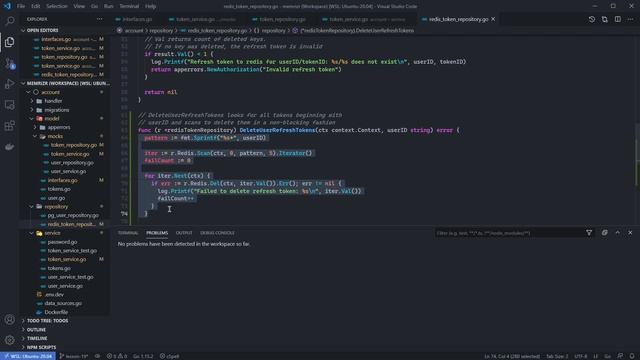Screen dimensions: 640x360
Task: Open the File menu
Action: tap(21, 6)
